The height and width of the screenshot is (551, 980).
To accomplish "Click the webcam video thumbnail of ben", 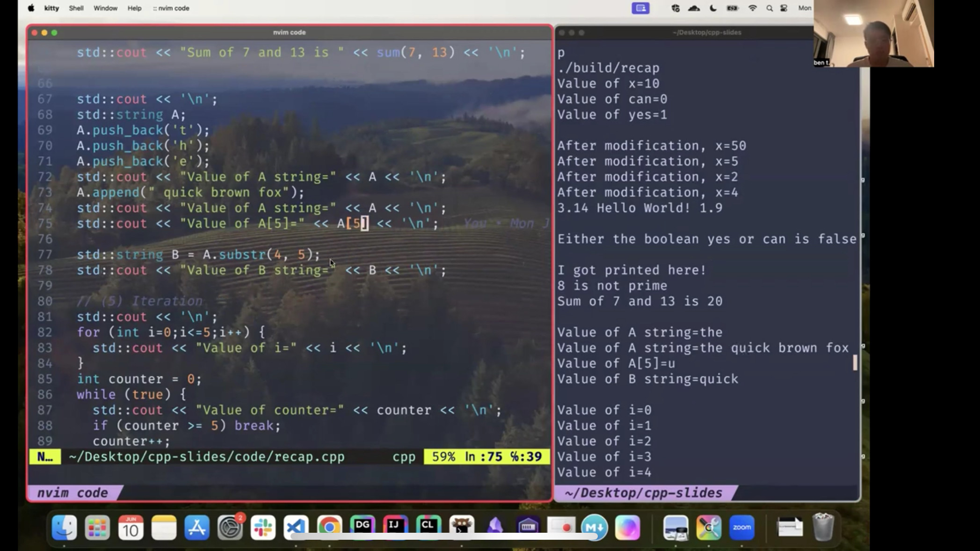I will coord(873,33).
